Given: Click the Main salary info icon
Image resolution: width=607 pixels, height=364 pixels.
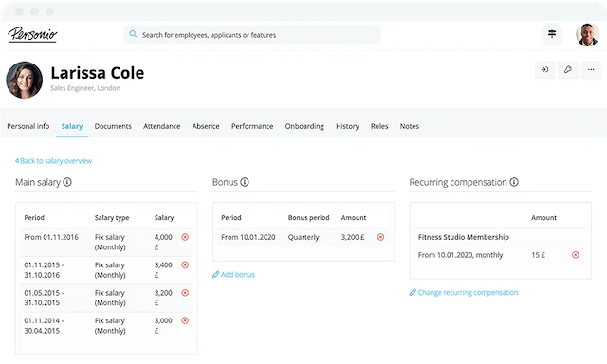Looking at the screenshot, I should (x=67, y=182).
